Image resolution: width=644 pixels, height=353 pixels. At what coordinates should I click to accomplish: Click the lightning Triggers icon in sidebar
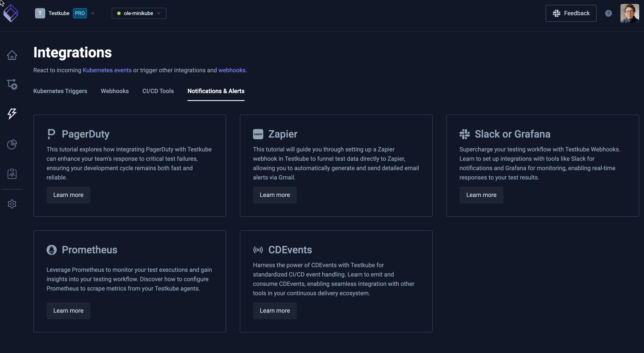11,114
